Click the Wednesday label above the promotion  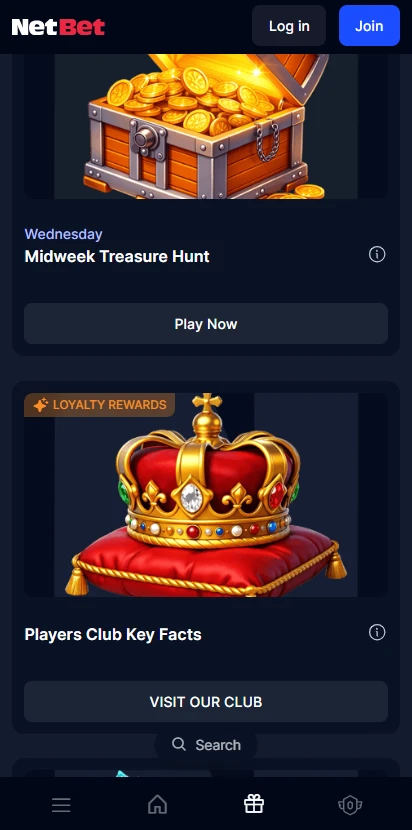click(x=64, y=234)
